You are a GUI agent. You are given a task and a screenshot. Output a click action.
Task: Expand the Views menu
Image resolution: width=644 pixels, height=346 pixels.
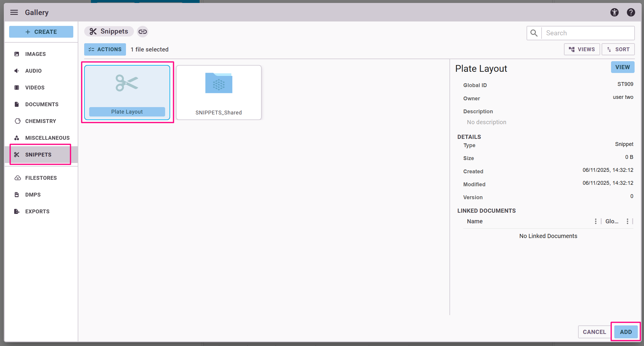[x=582, y=49]
